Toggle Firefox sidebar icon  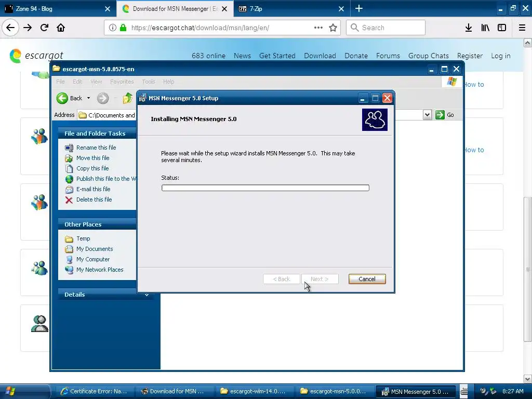click(x=502, y=28)
